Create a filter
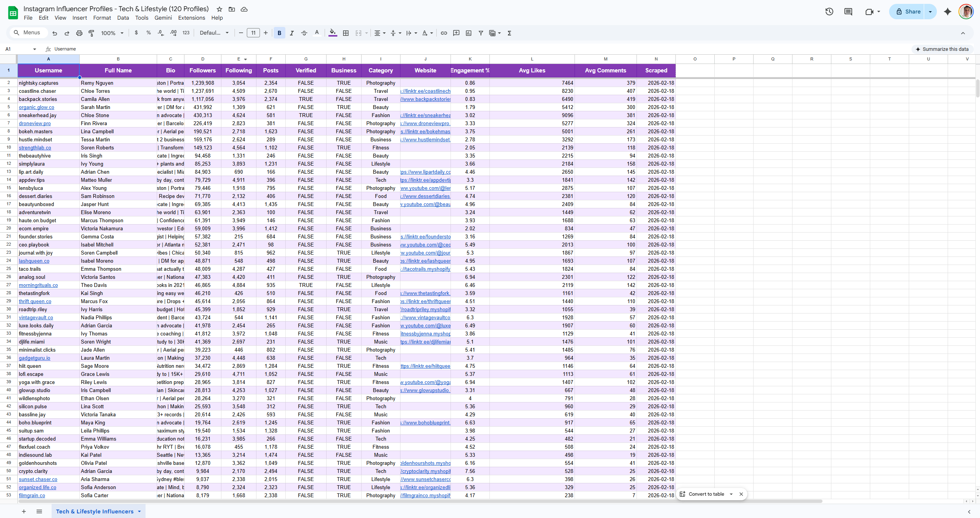This screenshot has width=980, height=518. (481, 33)
